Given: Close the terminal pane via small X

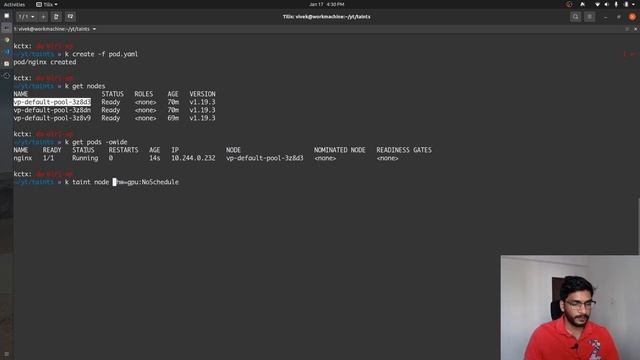Looking at the screenshot, I should [635, 29].
